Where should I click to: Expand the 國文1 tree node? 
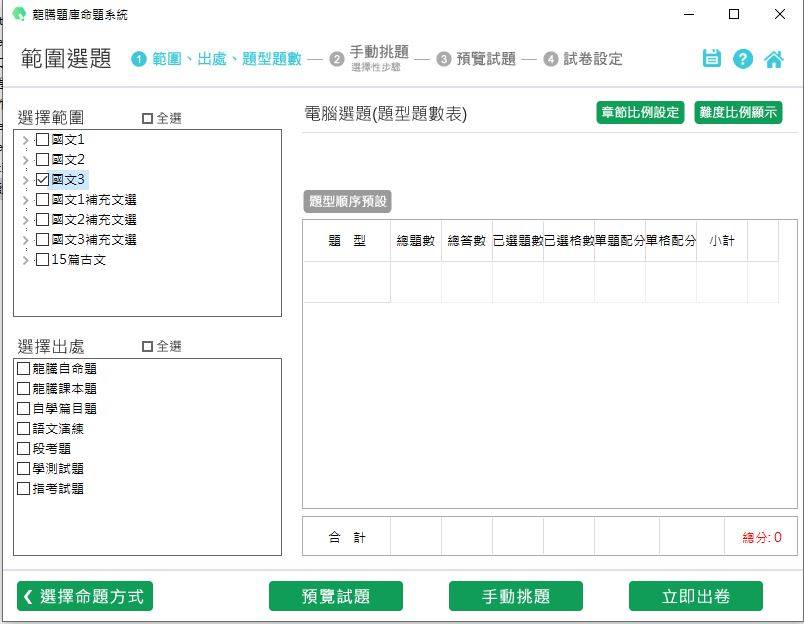point(25,140)
